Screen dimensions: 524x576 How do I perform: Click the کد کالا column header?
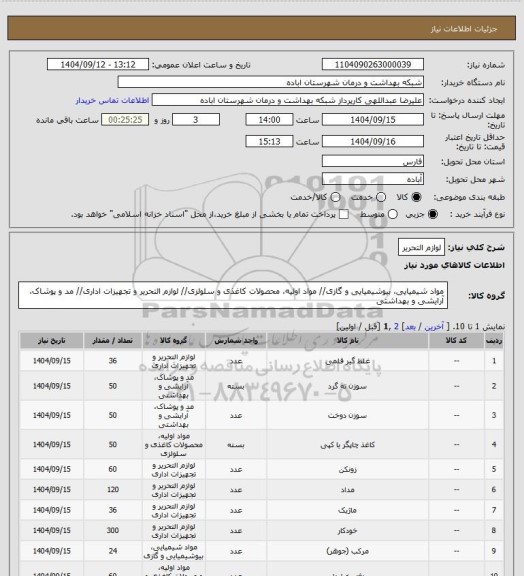456,341
